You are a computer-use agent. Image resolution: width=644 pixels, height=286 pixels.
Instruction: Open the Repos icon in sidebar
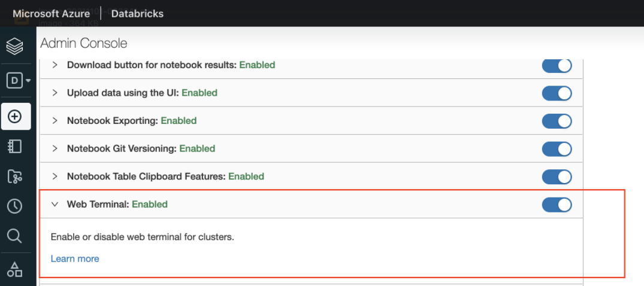click(x=14, y=176)
